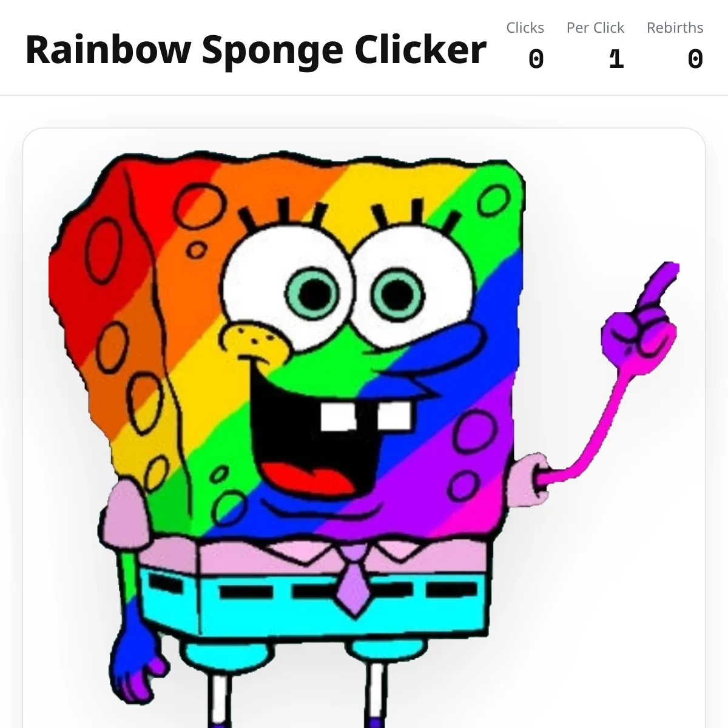Screen dimensions: 728x728
Task: Click the Per Click value one
Action: pos(616,59)
